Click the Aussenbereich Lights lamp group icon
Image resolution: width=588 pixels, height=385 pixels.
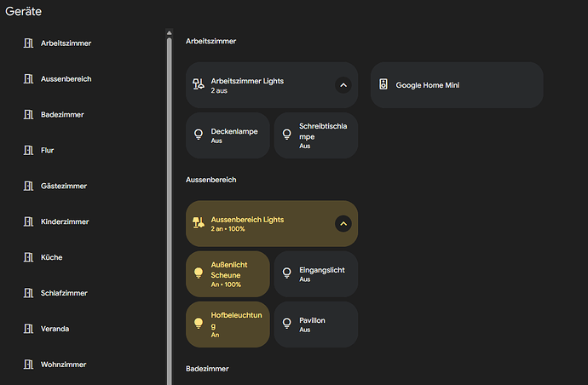(199, 222)
